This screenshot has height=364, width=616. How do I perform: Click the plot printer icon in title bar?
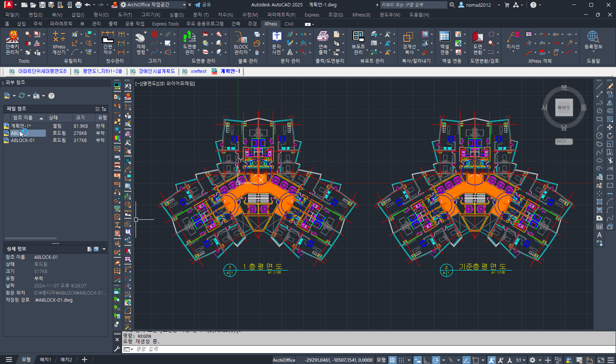coord(78,5)
